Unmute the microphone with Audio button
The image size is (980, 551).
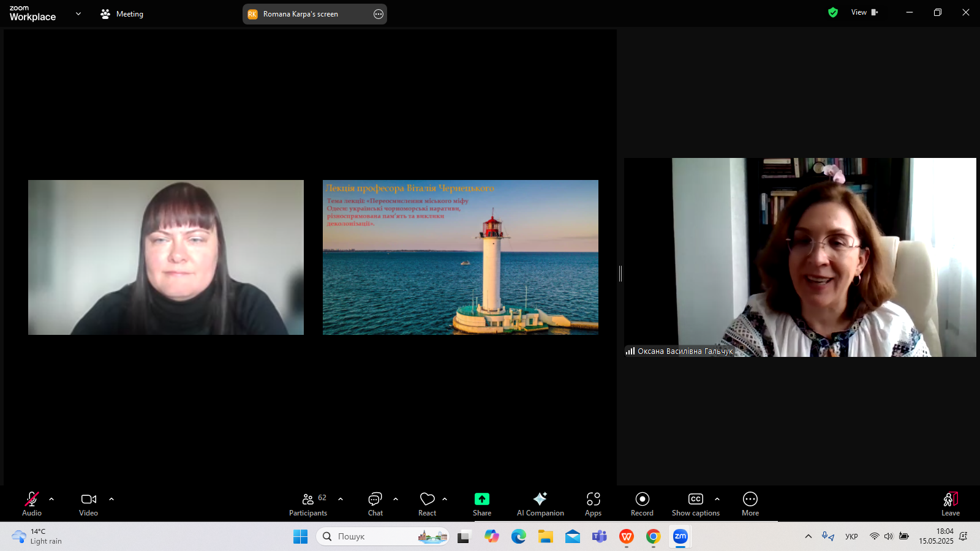click(x=32, y=504)
